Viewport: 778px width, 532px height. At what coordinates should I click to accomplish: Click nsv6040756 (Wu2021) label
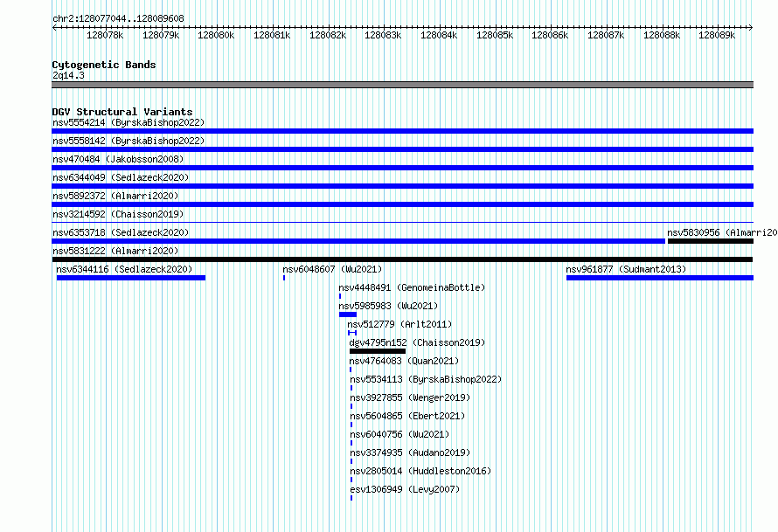click(399, 434)
